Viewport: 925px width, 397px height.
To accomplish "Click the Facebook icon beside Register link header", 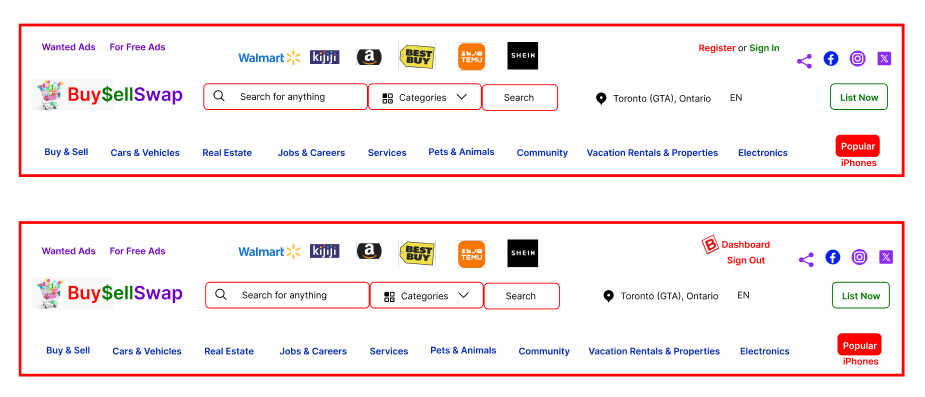I will pyautogui.click(x=831, y=58).
